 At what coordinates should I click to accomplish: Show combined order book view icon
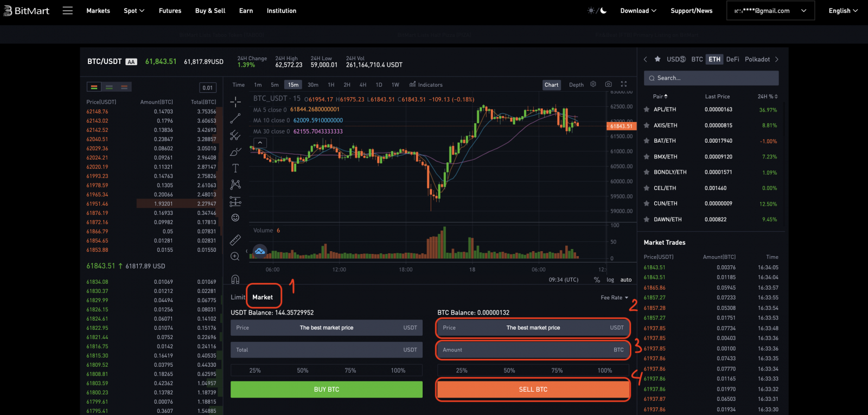point(94,87)
